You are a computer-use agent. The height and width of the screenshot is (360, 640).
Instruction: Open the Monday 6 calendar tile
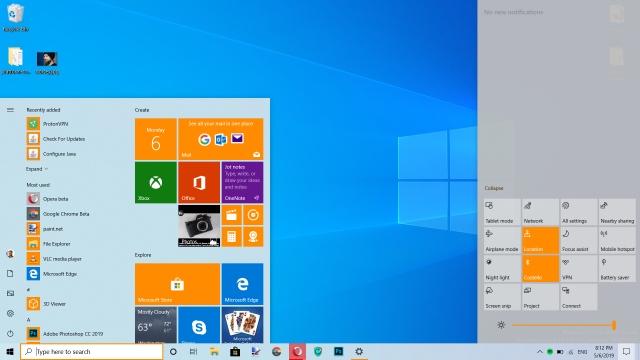pos(156,139)
